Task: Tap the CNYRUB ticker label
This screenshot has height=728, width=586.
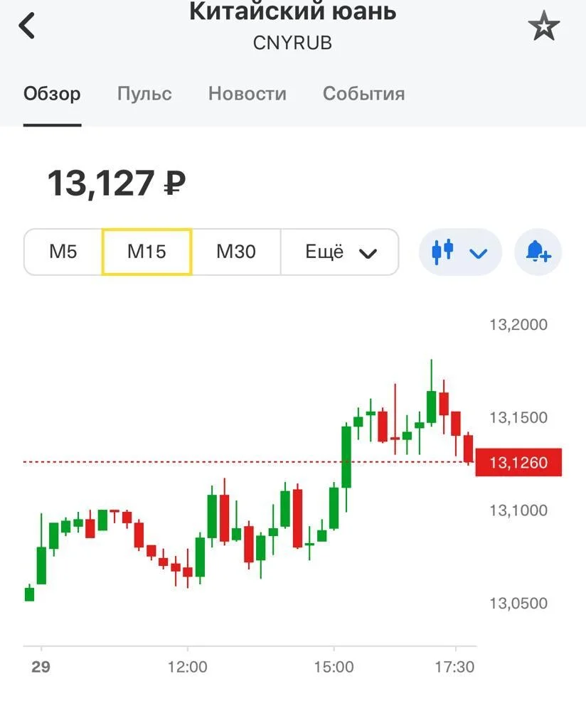Action: [292, 43]
